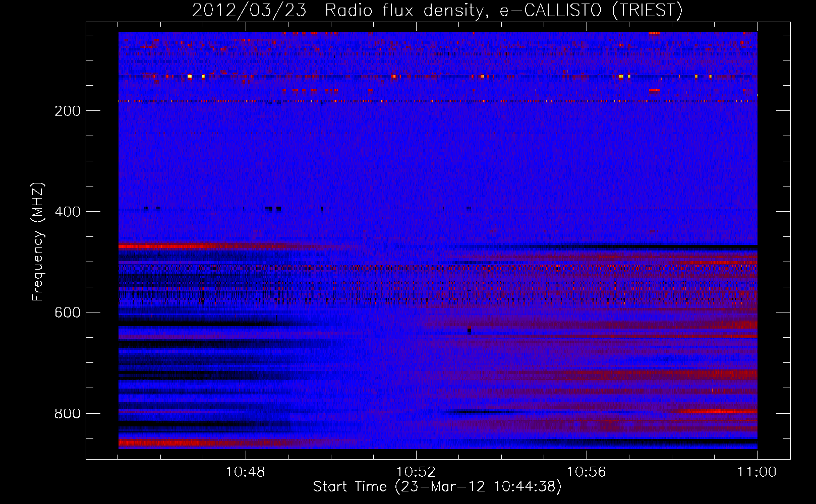Screen dimensions: 816x504
Task: Click the '600' frequency tick label
Action: (x=68, y=312)
